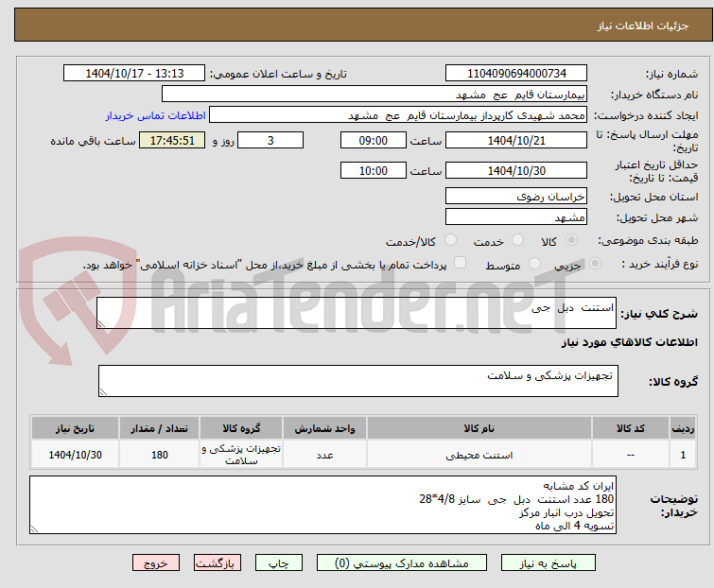714x588 pixels.
Task: Click the واحد شمارش column header
Action: coord(324,428)
